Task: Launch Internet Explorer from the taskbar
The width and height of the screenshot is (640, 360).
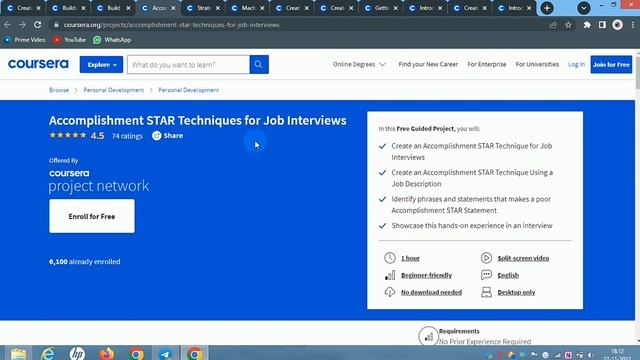Action: (48, 353)
